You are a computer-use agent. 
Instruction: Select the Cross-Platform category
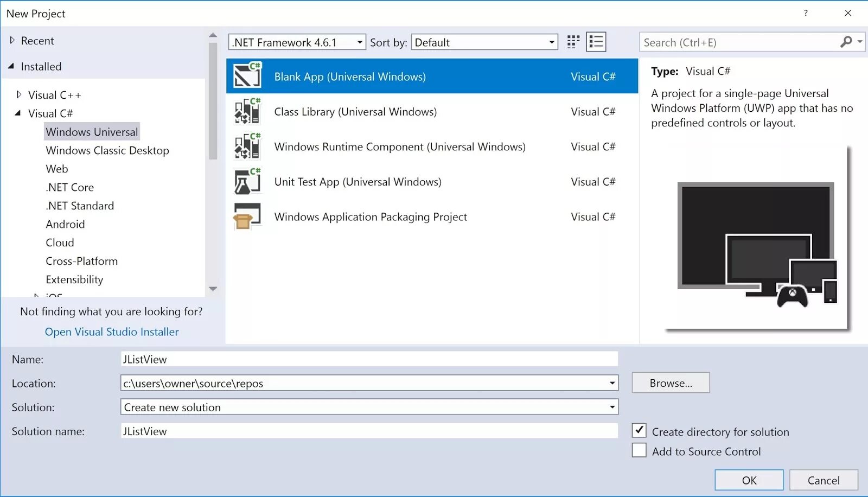pos(81,261)
